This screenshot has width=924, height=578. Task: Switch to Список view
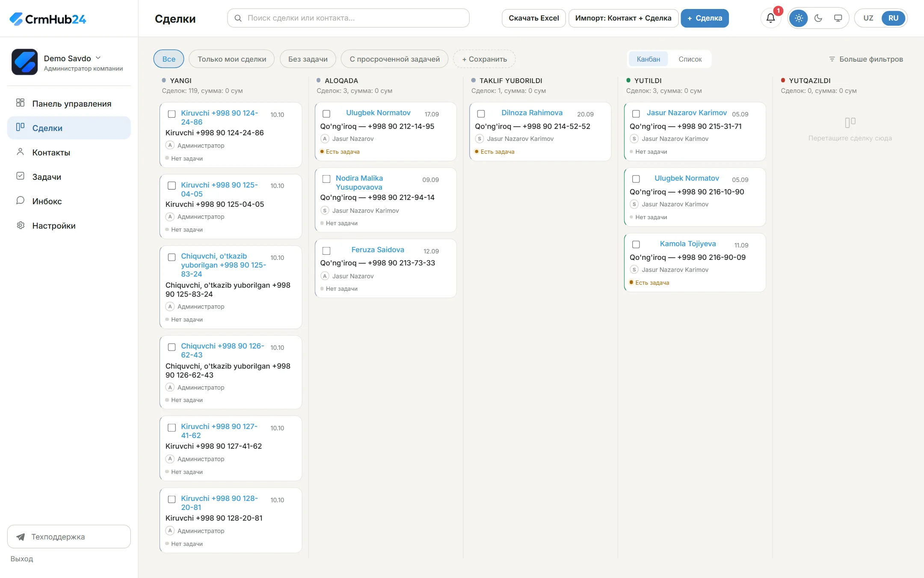click(x=690, y=59)
